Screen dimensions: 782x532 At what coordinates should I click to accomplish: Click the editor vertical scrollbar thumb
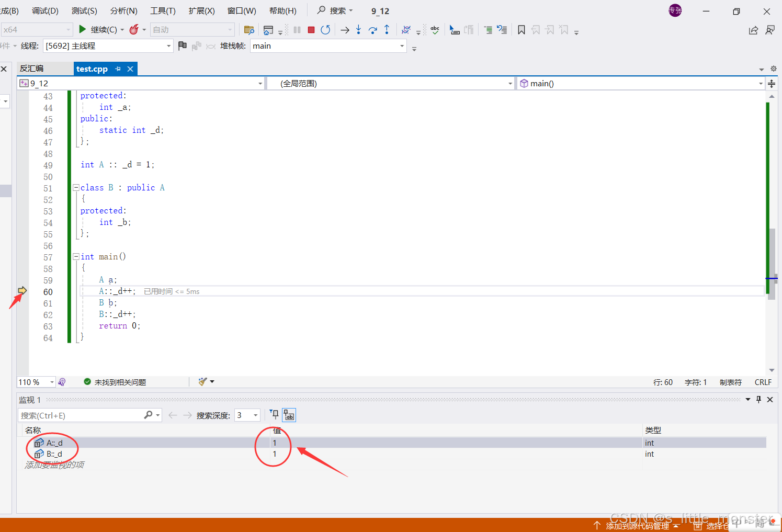point(772,263)
